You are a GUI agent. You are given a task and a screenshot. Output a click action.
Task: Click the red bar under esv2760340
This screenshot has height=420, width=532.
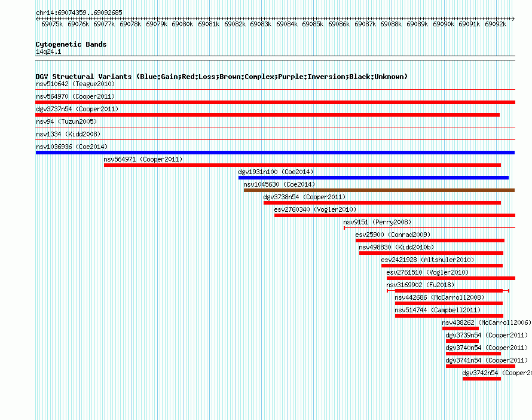[395, 215]
